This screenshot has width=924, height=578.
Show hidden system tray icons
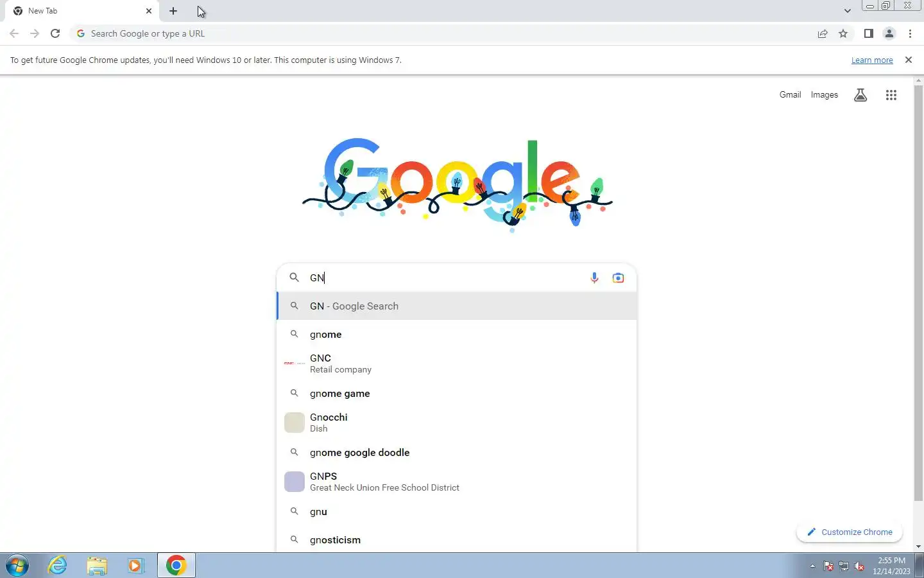(812, 566)
